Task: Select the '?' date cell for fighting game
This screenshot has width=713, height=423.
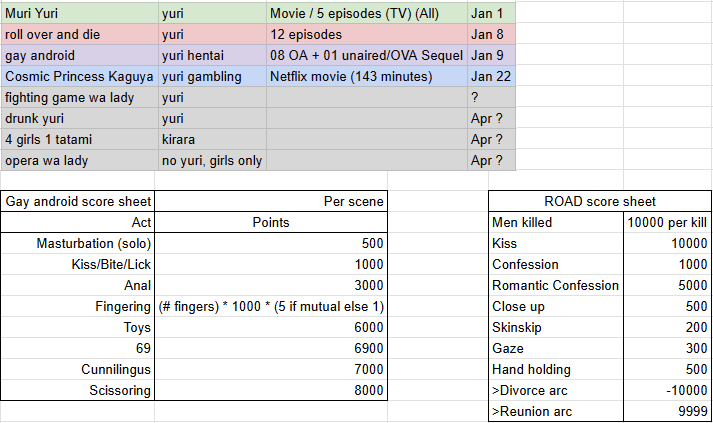Action: point(492,97)
